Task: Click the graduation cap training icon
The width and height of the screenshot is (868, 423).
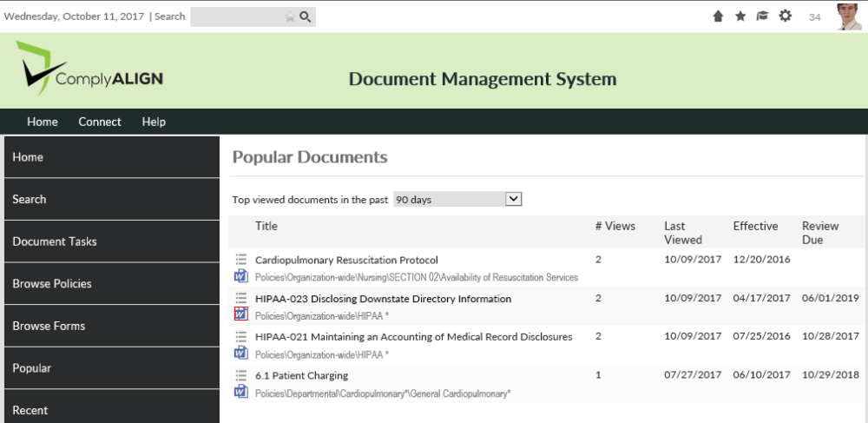Action: coord(763,17)
